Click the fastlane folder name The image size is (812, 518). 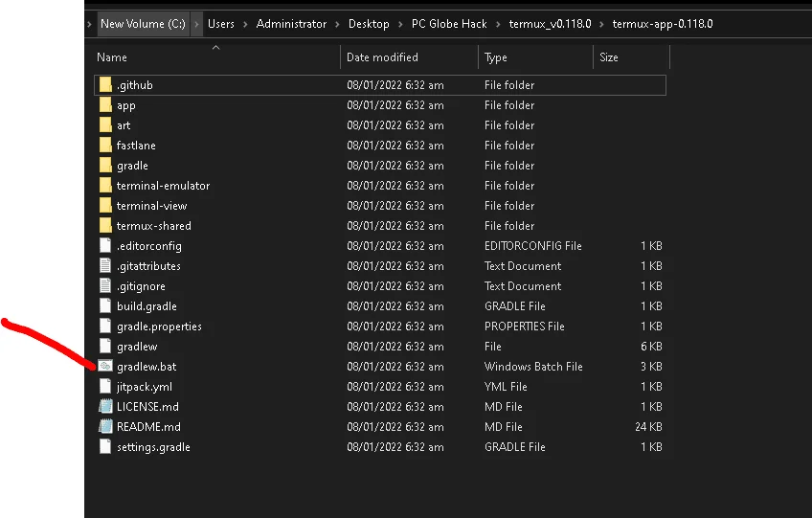pyautogui.click(x=136, y=146)
